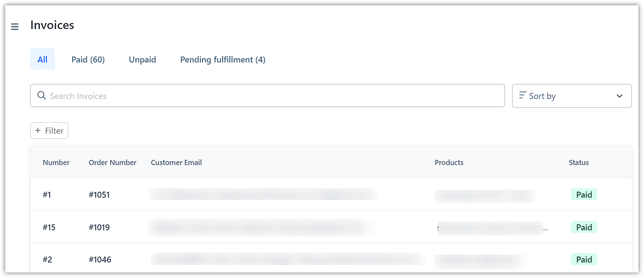Screen dimensions: 644x278
Task: Click the Number column header
Action: pyautogui.click(x=56, y=162)
